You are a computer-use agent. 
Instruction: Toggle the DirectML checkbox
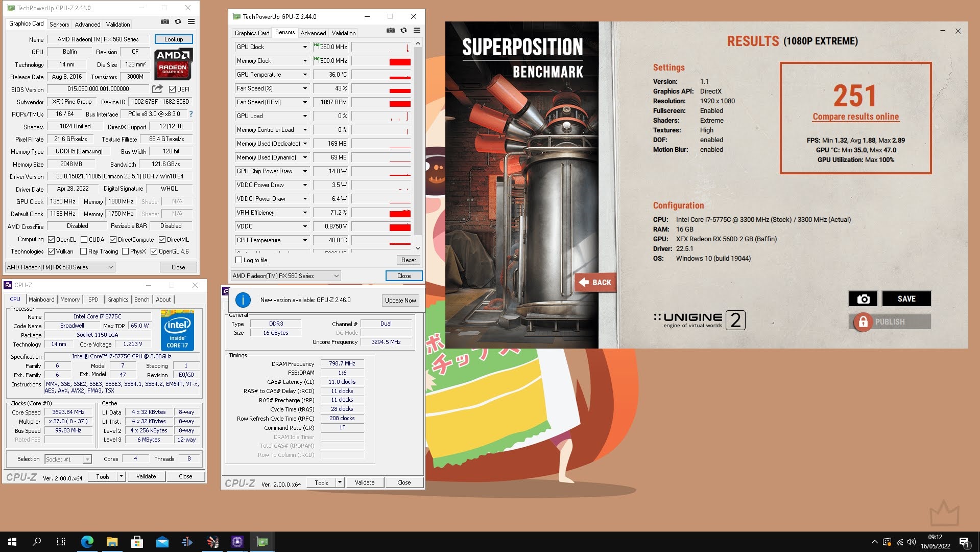click(x=162, y=240)
